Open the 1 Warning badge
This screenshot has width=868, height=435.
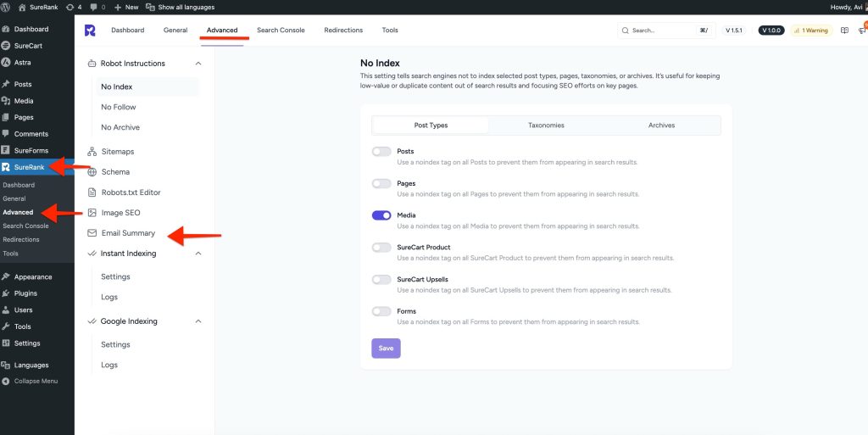(810, 31)
